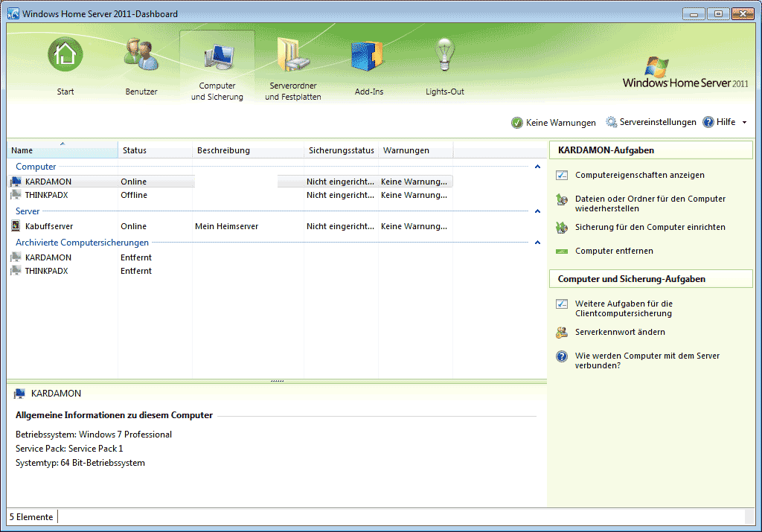
Task: Click THINKPADX computer icon in Computer group
Action: pos(16,195)
